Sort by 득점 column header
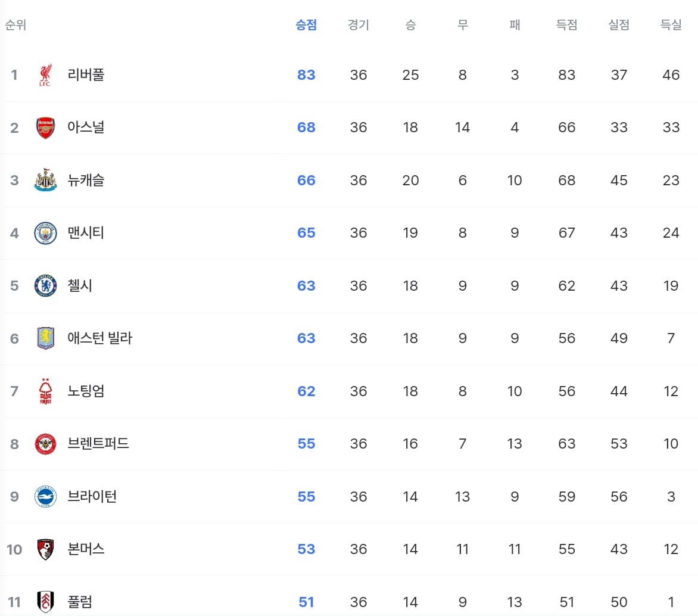This screenshot has height=616, width=698. (x=567, y=24)
